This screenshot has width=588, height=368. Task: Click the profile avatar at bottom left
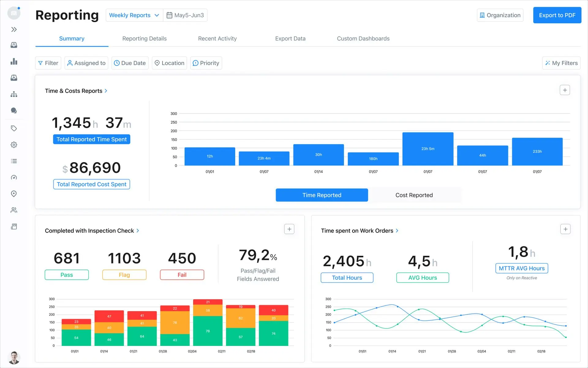[14, 358]
